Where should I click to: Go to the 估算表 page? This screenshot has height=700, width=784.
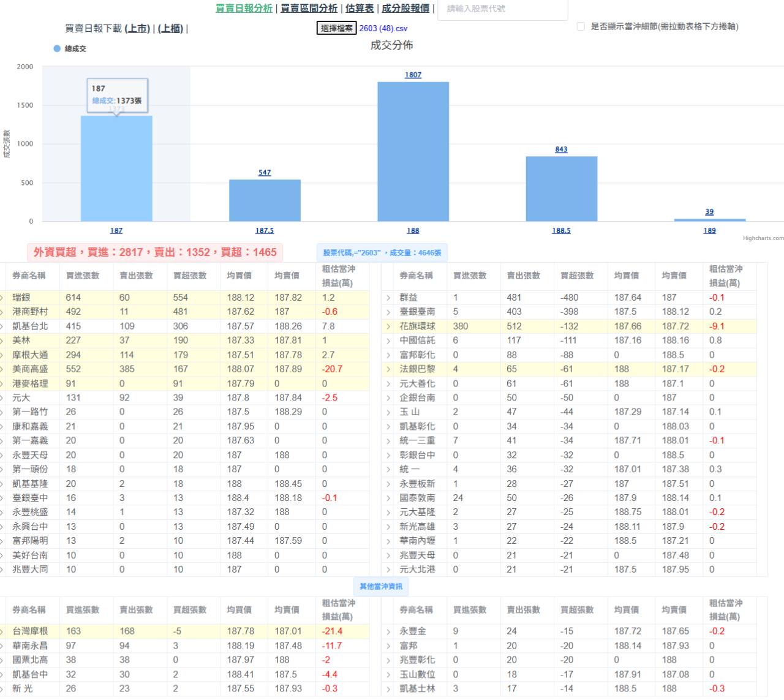[360, 8]
